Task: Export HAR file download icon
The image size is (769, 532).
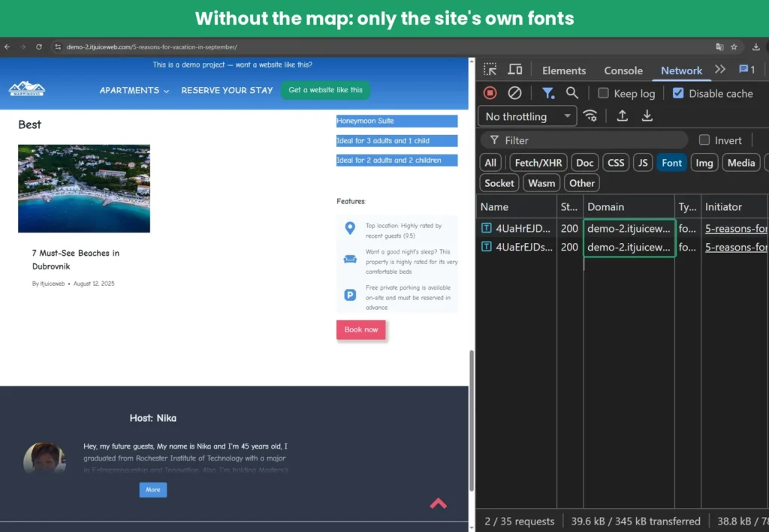Action: tap(647, 116)
